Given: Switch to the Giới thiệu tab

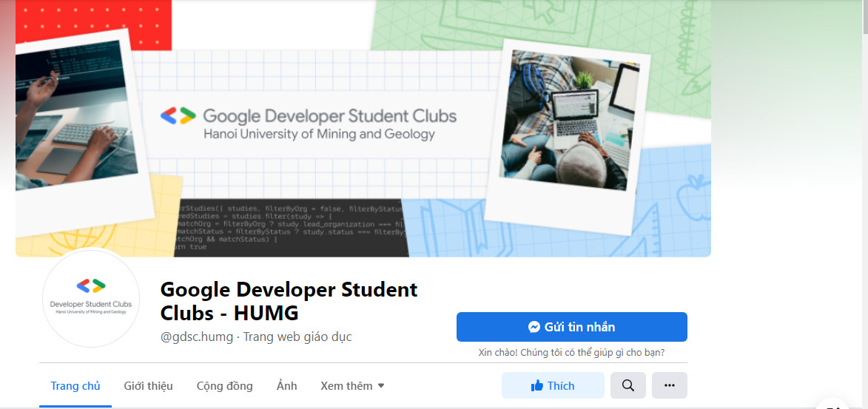Looking at the screenshot, I should [148, 386].
